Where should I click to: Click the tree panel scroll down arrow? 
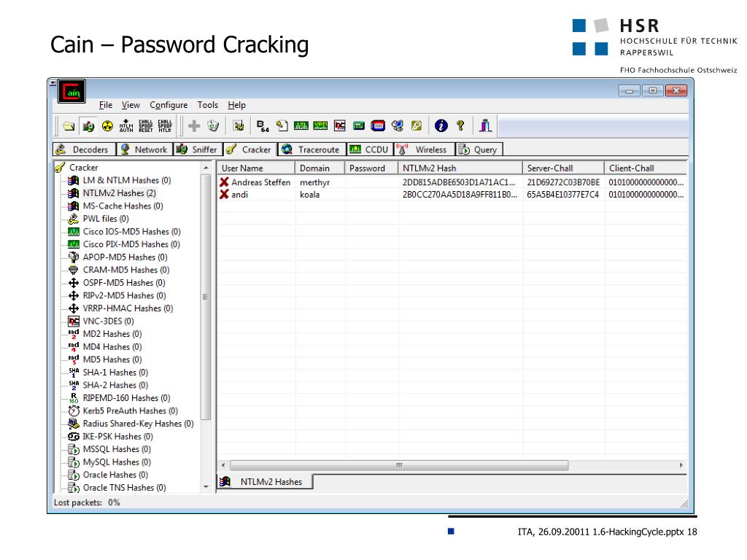tap(206, 487)
